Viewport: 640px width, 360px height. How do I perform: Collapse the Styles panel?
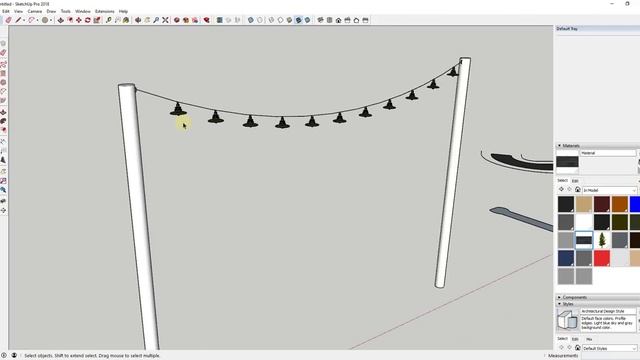559,304
